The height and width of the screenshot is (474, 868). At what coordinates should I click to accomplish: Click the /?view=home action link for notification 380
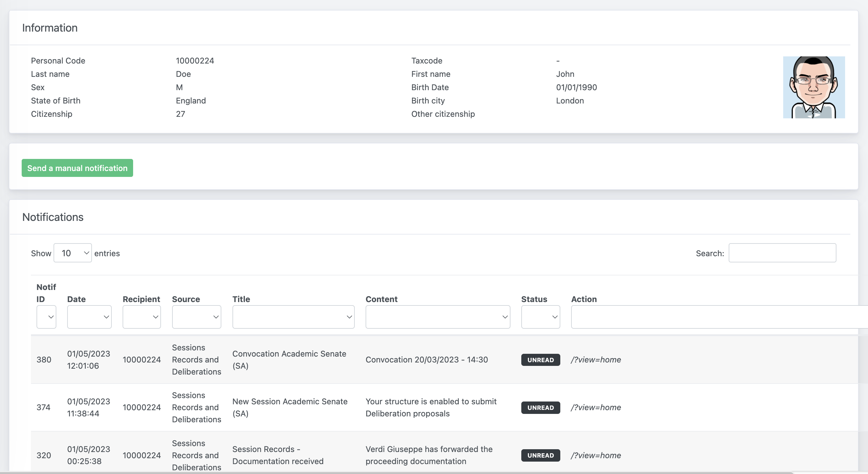[x=596, y=359]
